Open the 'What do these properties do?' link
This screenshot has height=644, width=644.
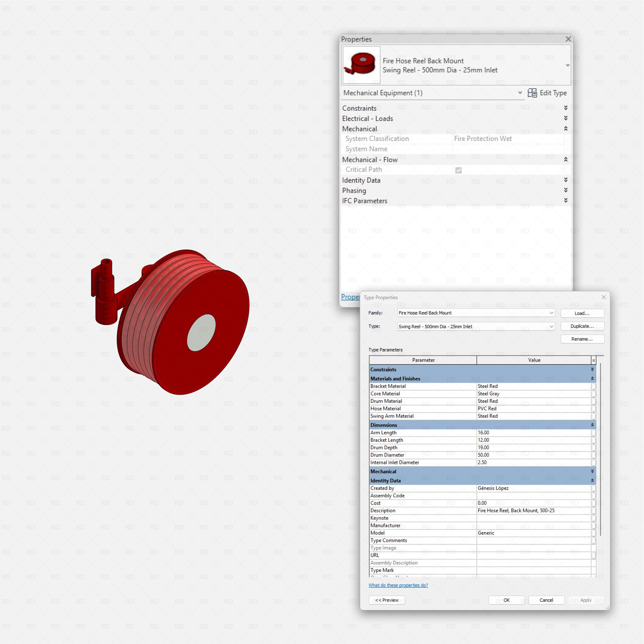point(398,585)
